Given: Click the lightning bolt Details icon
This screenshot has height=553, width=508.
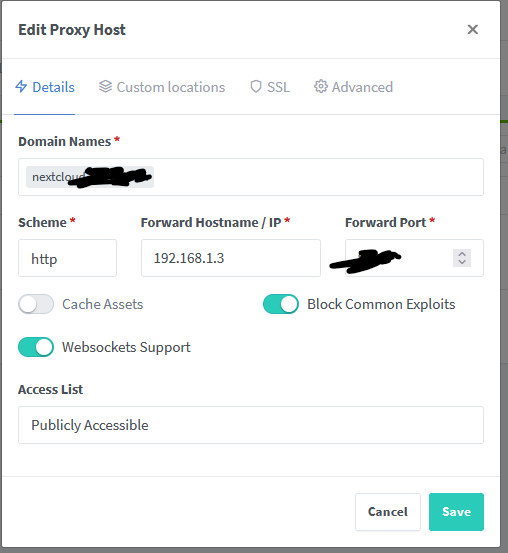Looking at the screenshot, I should click(x=21, y=86).
